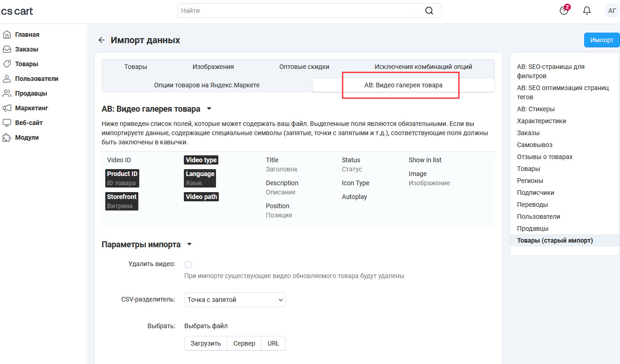The image size is (620, 364).
Task: Click the Модули puzzle icon in sidebar
Action: pyautogui.click(x=7, y=137)
